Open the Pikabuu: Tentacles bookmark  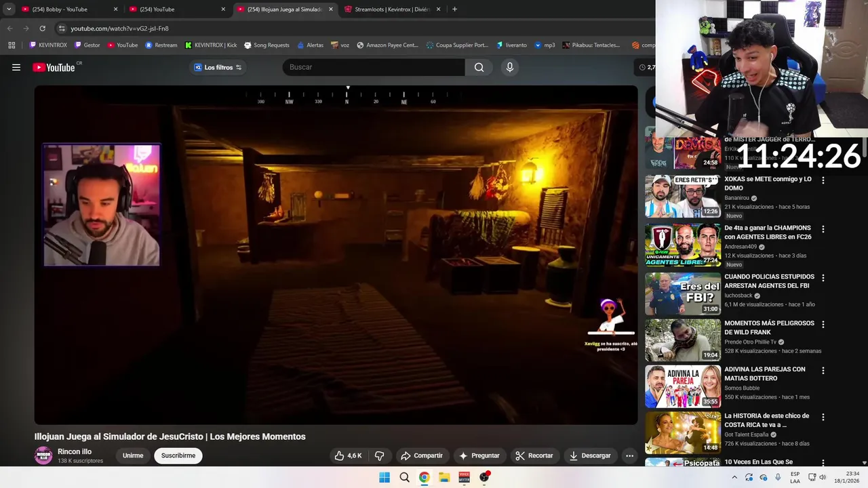click(591, 45)
